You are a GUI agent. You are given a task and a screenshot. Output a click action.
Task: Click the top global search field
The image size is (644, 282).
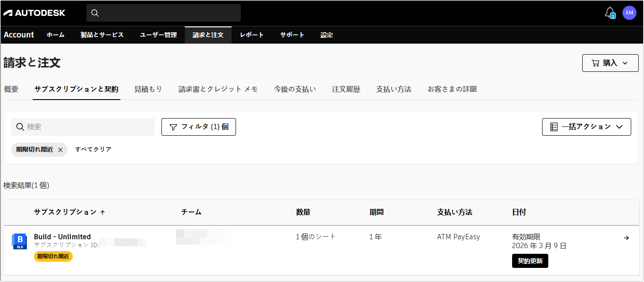164,13
